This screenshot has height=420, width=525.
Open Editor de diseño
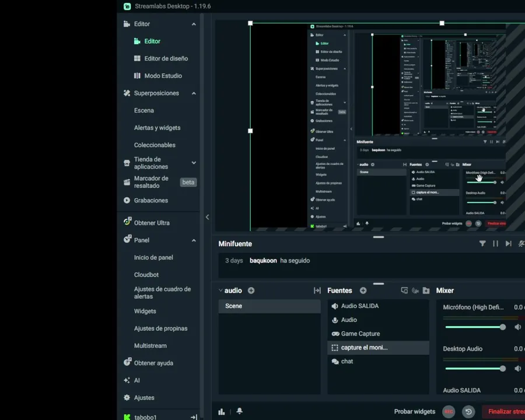166,58
